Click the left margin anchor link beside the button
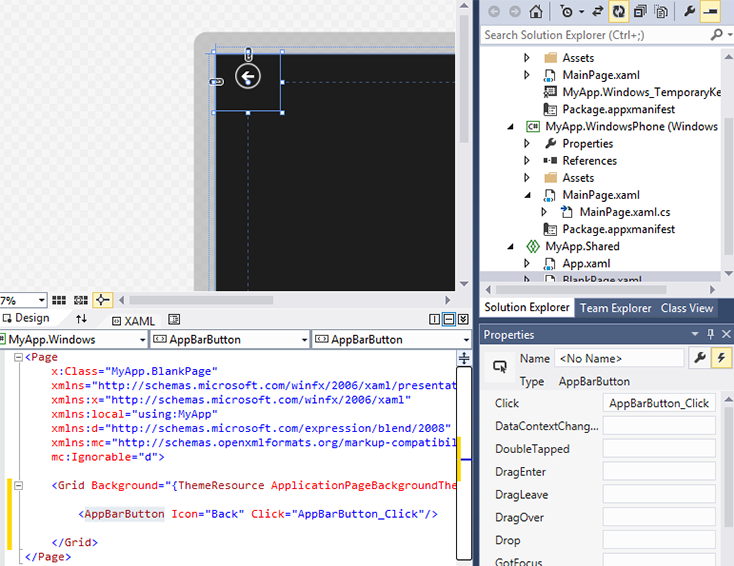This screenshot has height=566, width=734. (217, 82)
